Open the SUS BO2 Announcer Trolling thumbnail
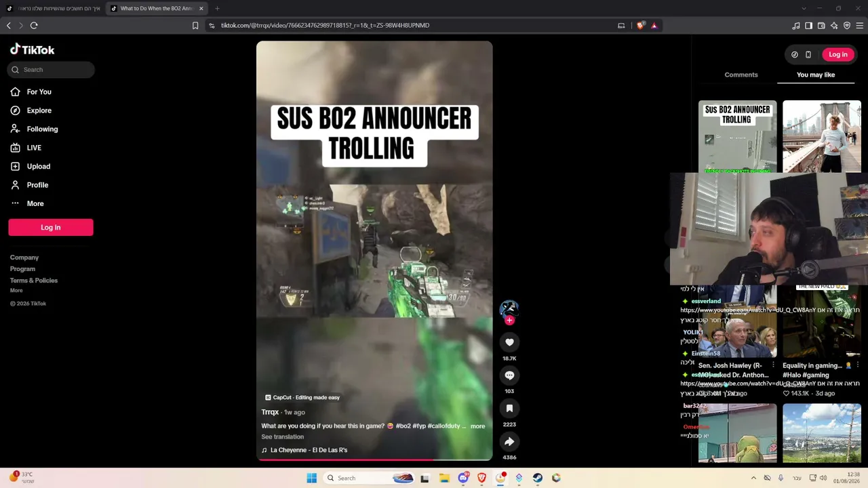This screenshot has height=488, width=868. (738, 136)
